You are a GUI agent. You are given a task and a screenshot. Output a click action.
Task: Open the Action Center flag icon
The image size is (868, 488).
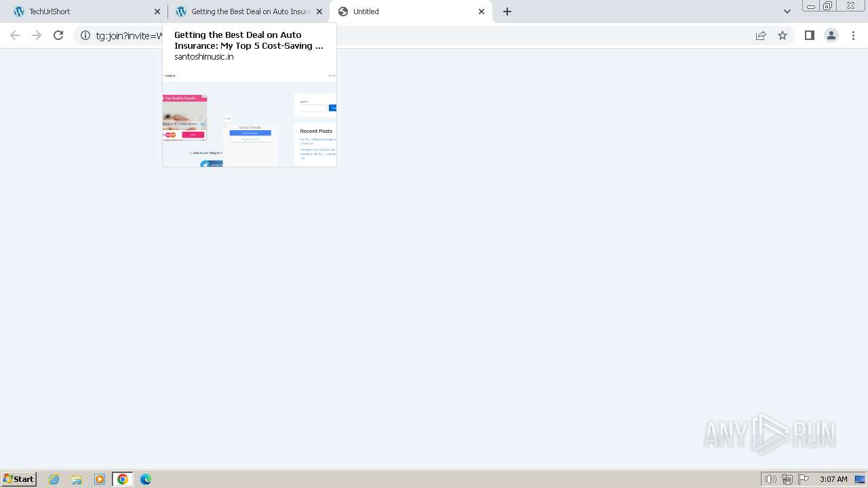pyautogui.click(x=804, y=479)
